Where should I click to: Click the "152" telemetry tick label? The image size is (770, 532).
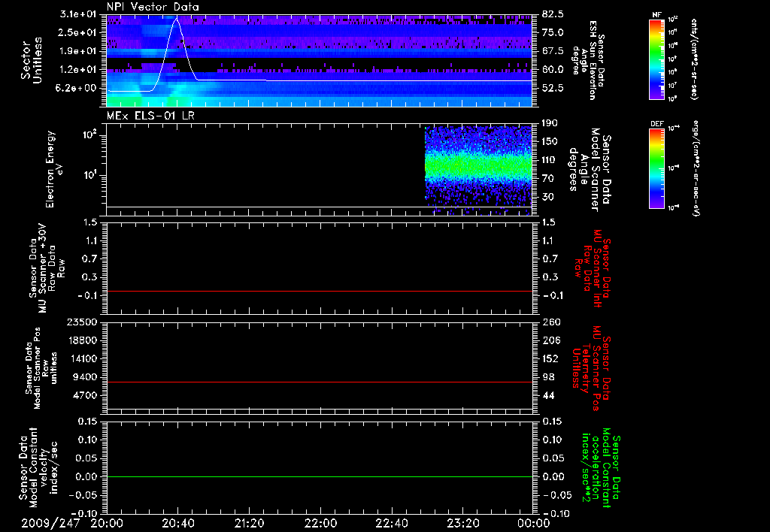pos(550,358)
